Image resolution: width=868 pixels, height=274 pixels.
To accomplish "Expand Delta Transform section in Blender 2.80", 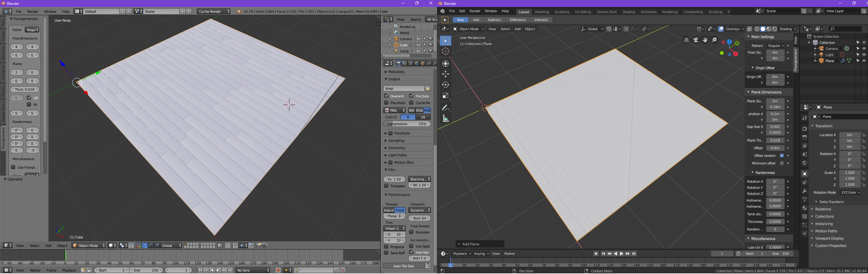I will 831,202.
